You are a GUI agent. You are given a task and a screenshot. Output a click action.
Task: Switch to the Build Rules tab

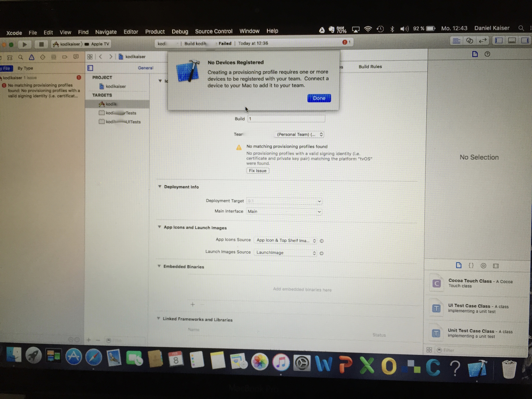[370, 67]
